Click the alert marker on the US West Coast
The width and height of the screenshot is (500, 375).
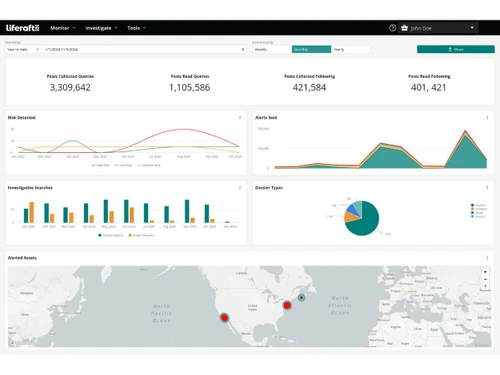tap(225, 318)
